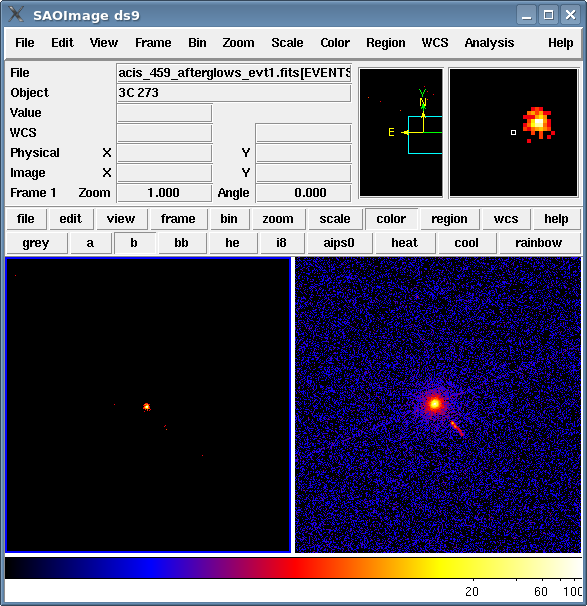Image resolution: width=587 pixels, height=606 pixels.
Task: Click the red region of the colorbar
Action: tap(294, 568)
